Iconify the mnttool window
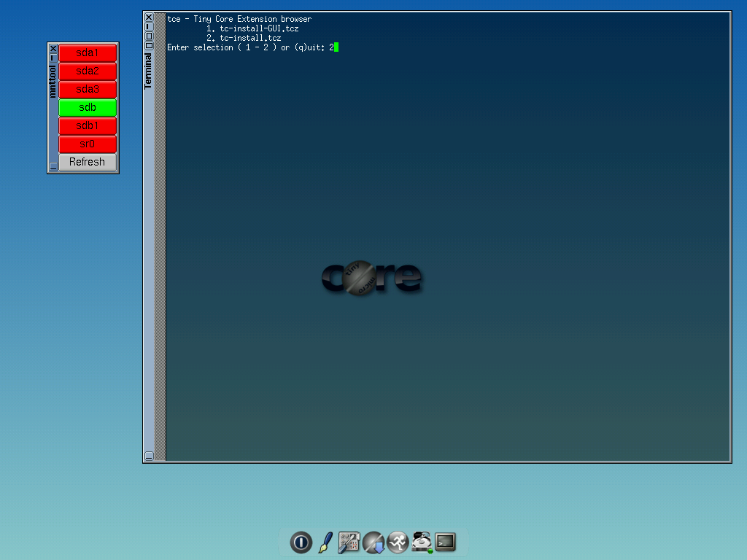This screenshot has width=747, height=560. click(x=53, y=58)
